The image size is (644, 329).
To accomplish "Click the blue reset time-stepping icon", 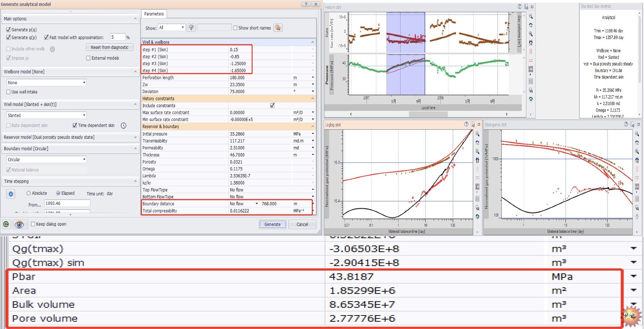I will coord(11,194).
